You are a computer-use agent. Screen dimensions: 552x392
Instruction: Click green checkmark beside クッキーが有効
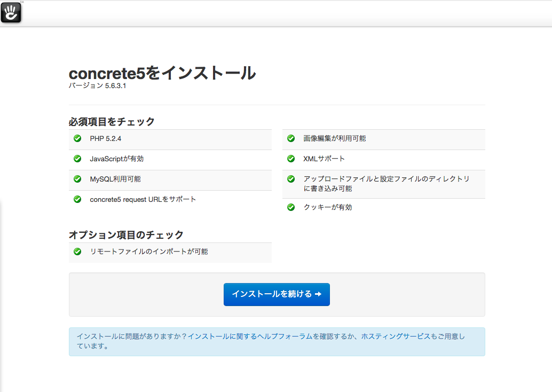(291, 207)
